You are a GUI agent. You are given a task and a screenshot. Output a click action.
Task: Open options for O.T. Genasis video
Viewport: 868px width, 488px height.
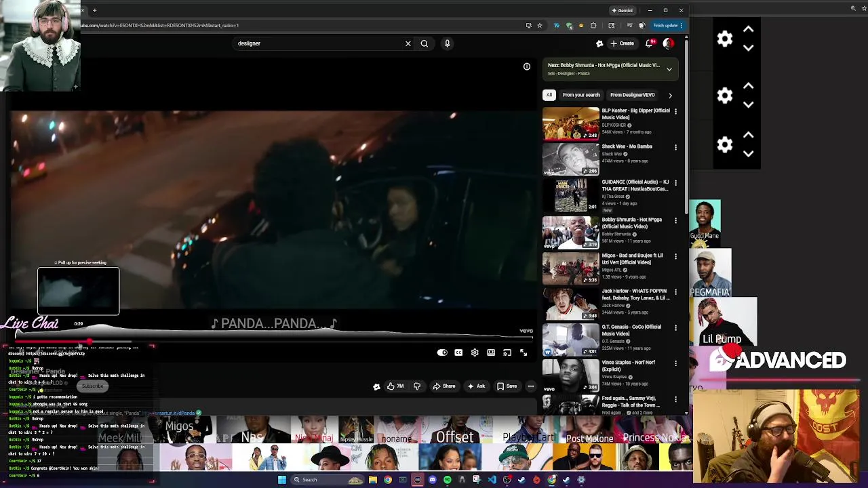point(675,328)
